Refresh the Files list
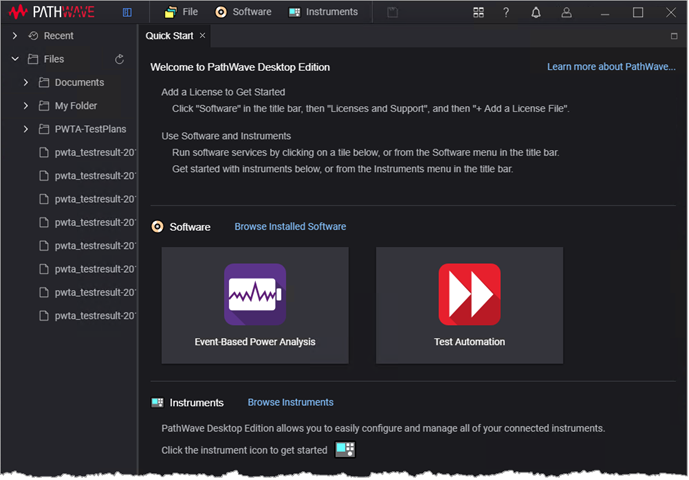Viewport: 689px width, 480px height. coord(120,59)
